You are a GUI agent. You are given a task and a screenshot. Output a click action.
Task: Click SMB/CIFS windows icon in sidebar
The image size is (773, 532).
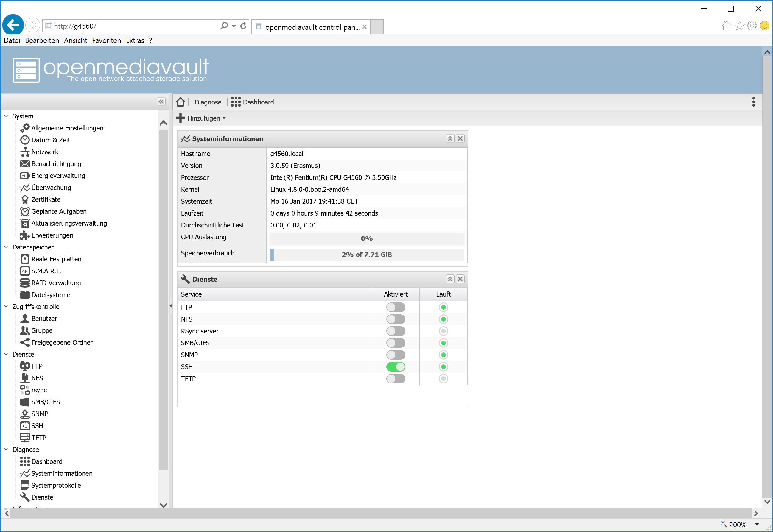pyautogui.click(x=25, y=402)
